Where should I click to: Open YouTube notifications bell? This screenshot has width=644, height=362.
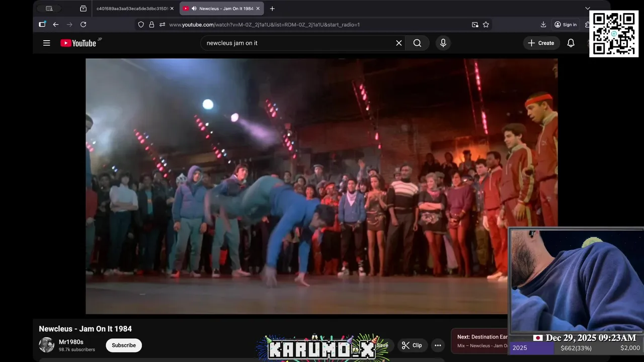pyautogui.click(x=571, y=43)
